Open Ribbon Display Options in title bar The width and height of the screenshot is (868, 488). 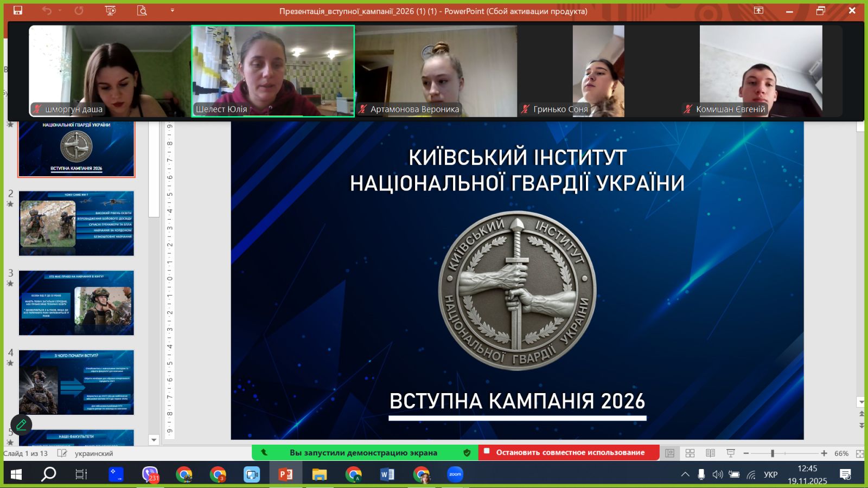758,10
